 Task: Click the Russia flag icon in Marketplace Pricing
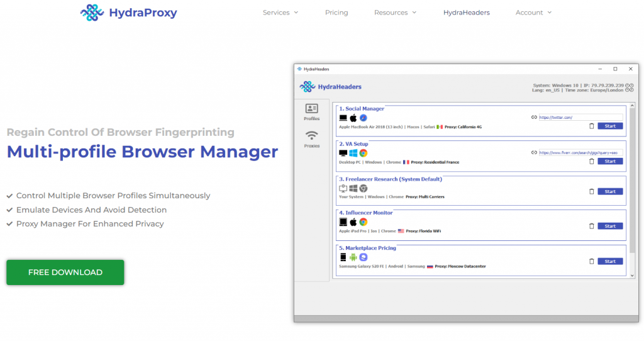430,267
